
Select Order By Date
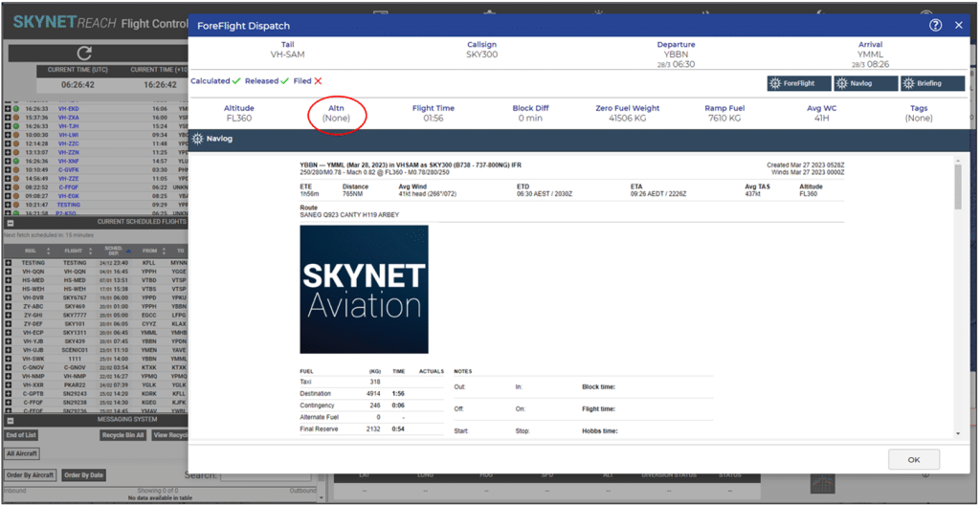(x=83, y=475)
